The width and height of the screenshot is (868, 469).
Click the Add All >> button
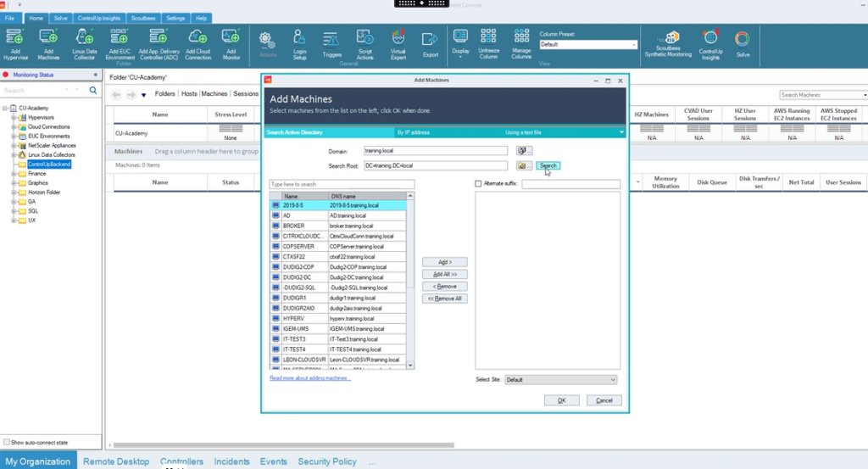444,274
